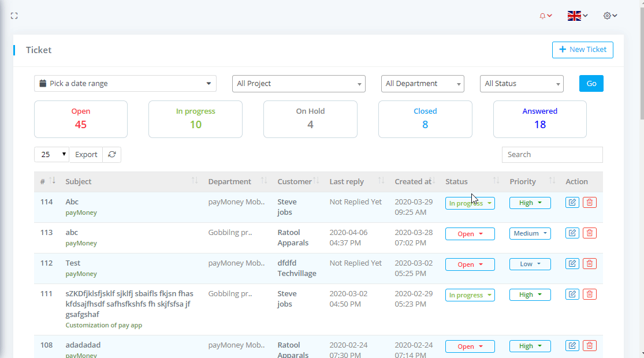Image resolution: width=644 pixels, height=358 pixels.
Task: Click the fullscreen toggle icon
Action: (x=14, y=16)
